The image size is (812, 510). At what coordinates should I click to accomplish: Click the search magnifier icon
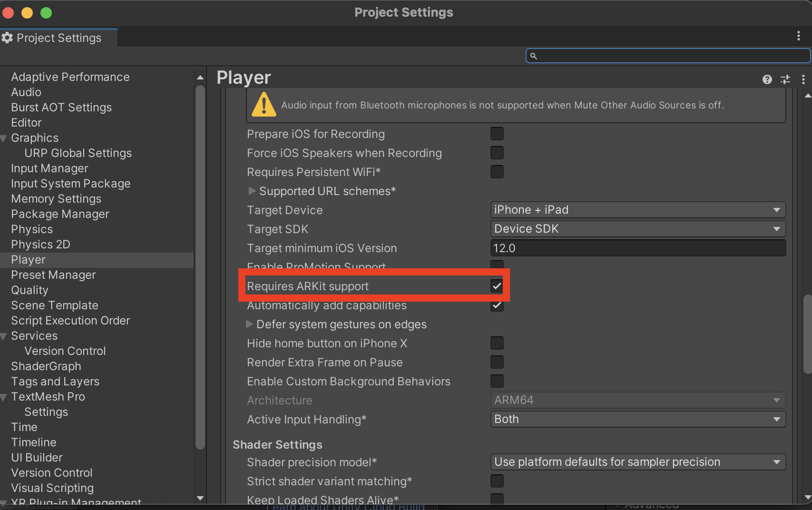534,56
